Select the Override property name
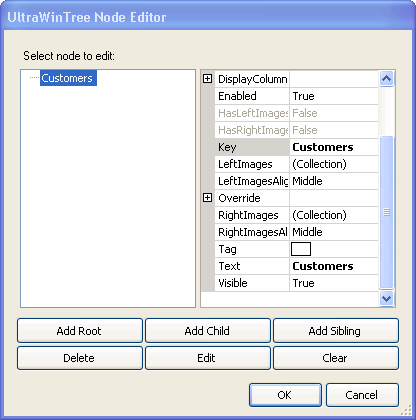This screenshot has width=416, height=420. click(x=252, y=198)
